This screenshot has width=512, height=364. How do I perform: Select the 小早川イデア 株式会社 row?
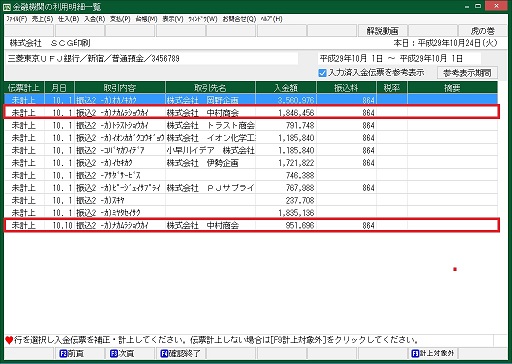pos(251,150)
